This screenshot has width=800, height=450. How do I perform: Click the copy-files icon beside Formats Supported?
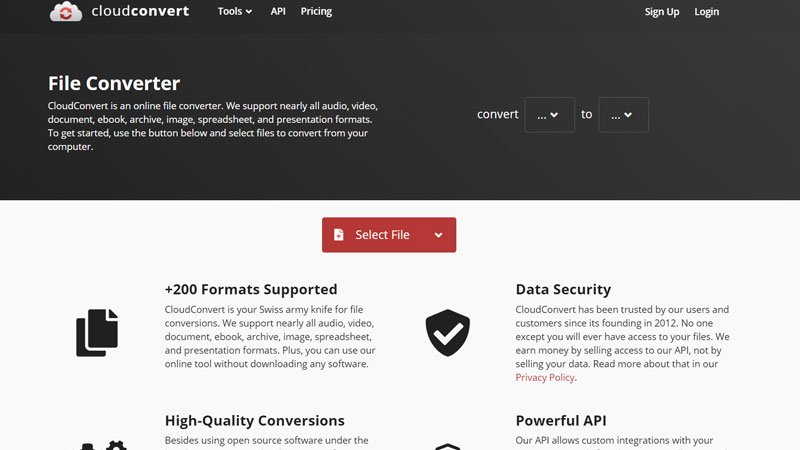coord(97,333)
